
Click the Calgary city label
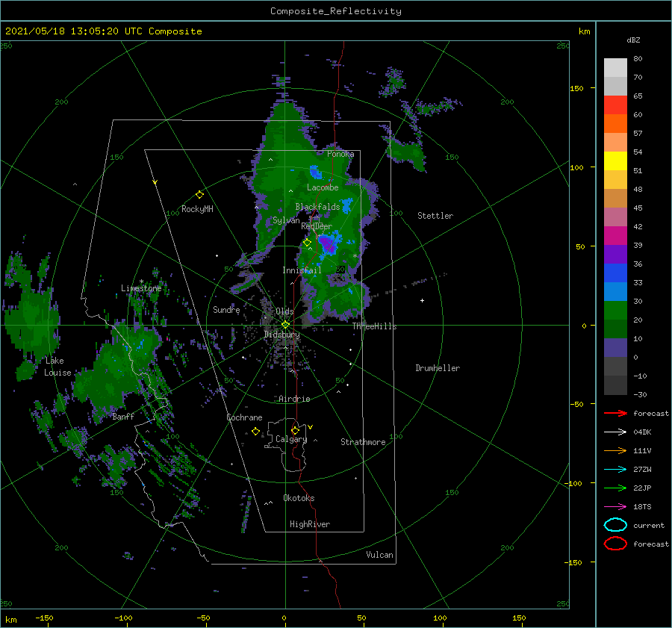(x=291, y=439)
